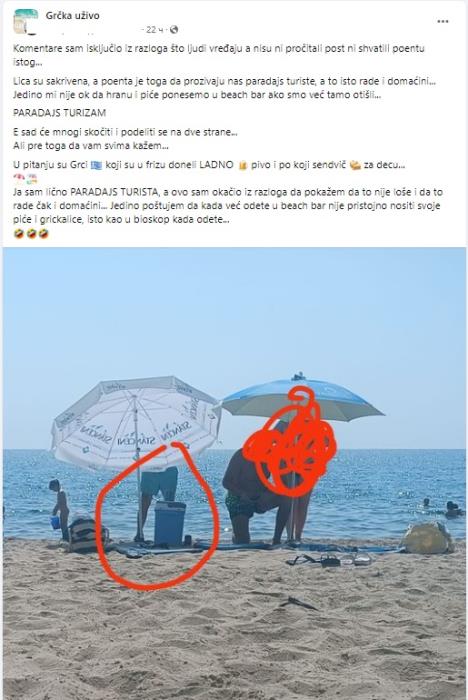The image size is (468, 700).
Task: Open the three-dots post options menu
Action: click(x=443, y=21)
